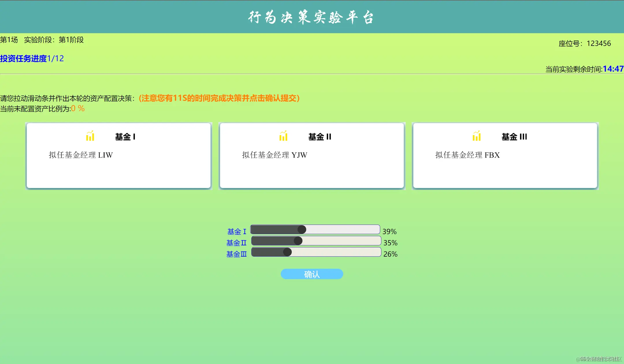This screenshot has height=364, width=624.
Task: Click the 基金Ⅲ slider handle at 26%
Action: 287,252
